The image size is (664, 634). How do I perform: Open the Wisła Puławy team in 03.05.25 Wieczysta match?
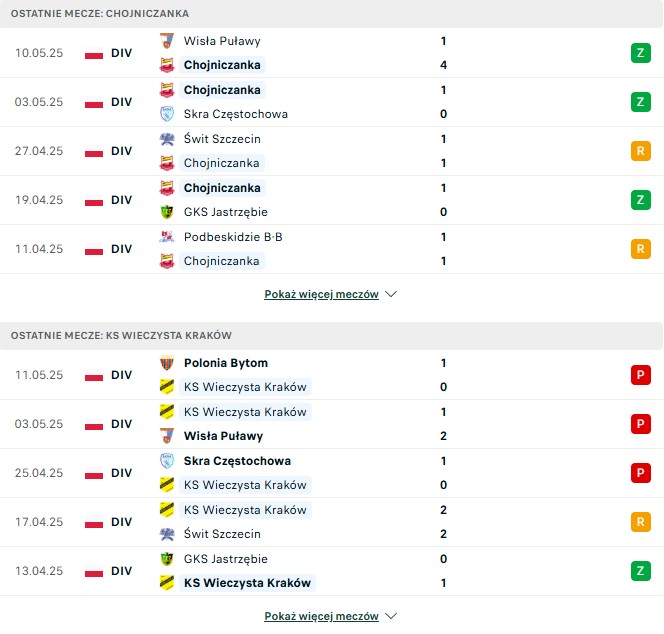pos(224,436)
